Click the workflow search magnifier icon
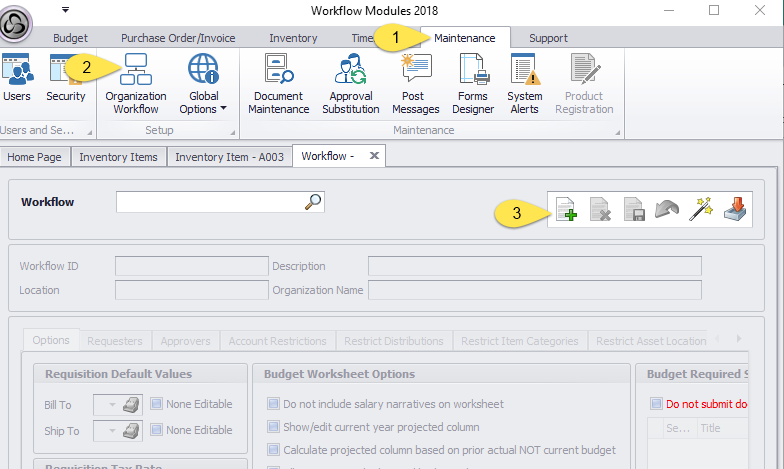 (313, 202)
